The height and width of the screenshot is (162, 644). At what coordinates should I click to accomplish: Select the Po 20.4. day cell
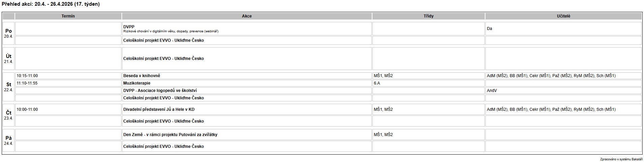9,33
